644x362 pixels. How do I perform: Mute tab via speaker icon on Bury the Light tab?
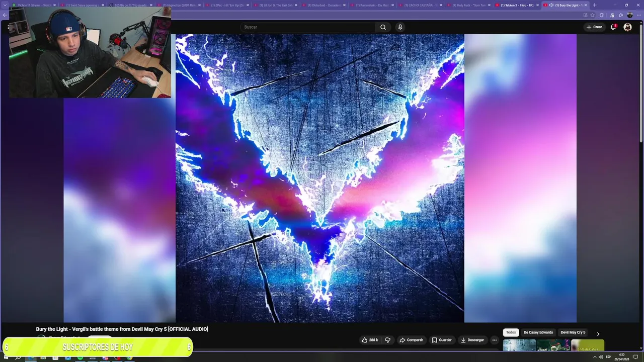551,5
